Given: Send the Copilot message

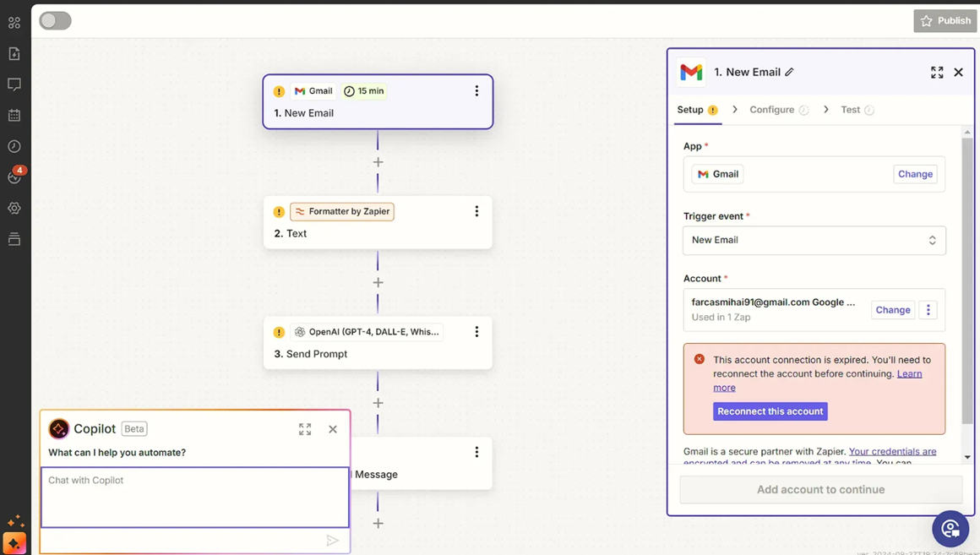Looking at the screenshot, I should click(x=333, y=541).
